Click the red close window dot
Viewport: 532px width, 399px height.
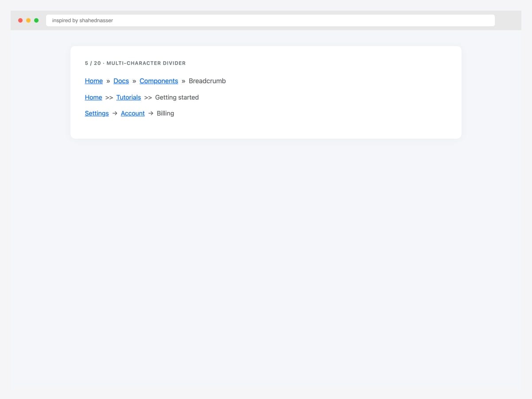[x=20, y=20]
